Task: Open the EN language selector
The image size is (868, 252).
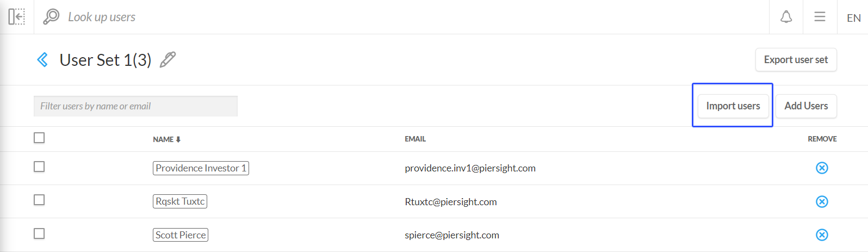Action: pyautogui.click(x=853, y=18)
